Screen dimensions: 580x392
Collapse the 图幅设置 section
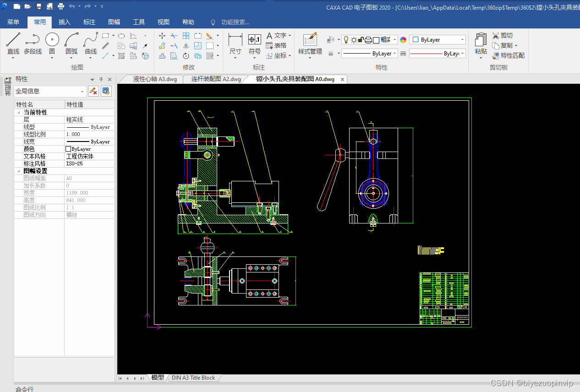click(x=19, y=171)
